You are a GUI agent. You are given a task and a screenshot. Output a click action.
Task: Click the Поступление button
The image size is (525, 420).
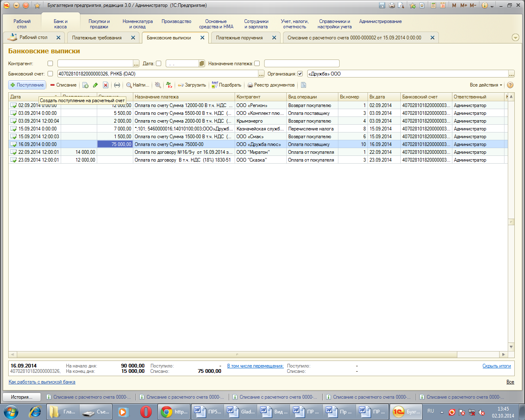27,85
